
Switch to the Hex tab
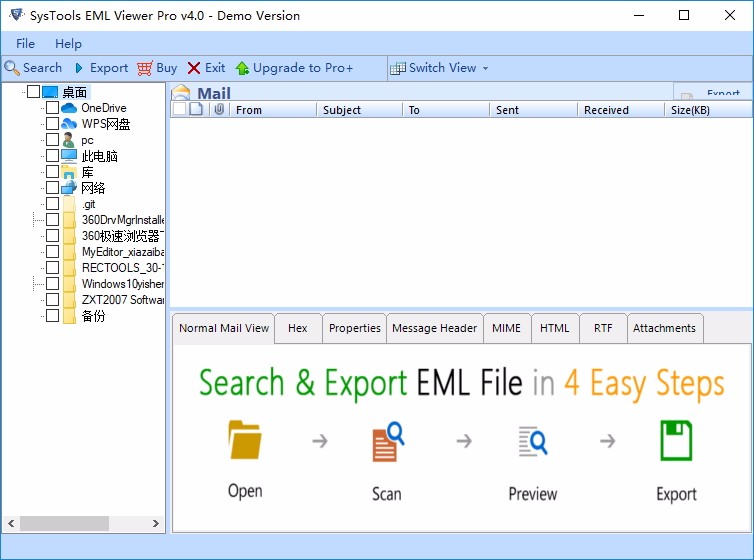point(298,328)
